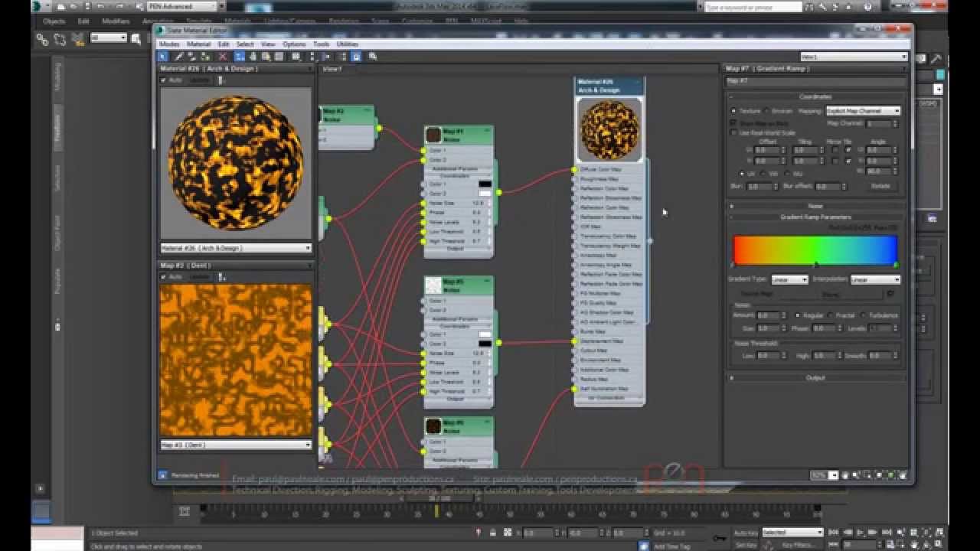Enable Use Real-World Scale checkbox

tap(733, 132)
